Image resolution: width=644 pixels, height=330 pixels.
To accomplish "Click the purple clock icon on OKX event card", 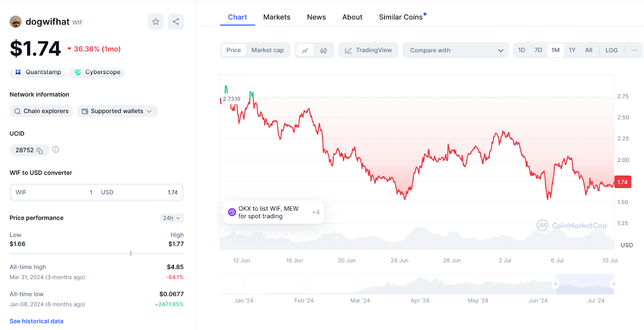I will tap(232, 212).
